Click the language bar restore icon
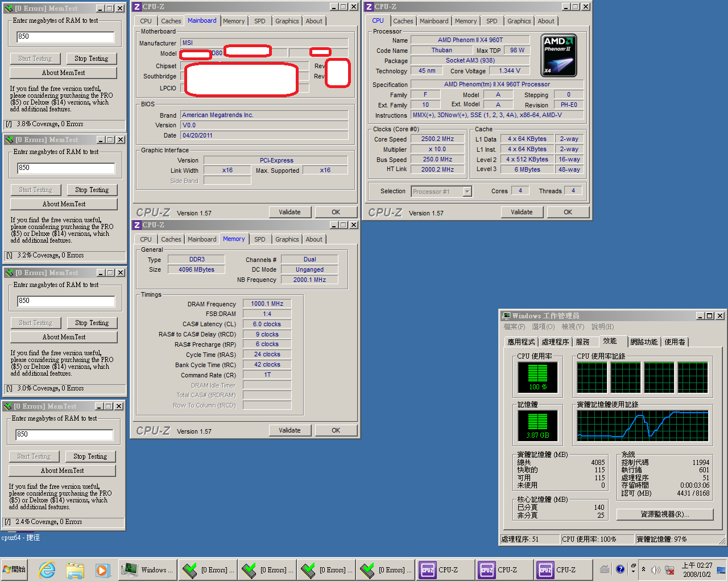 pyautogui.click(x=633, y=566)
